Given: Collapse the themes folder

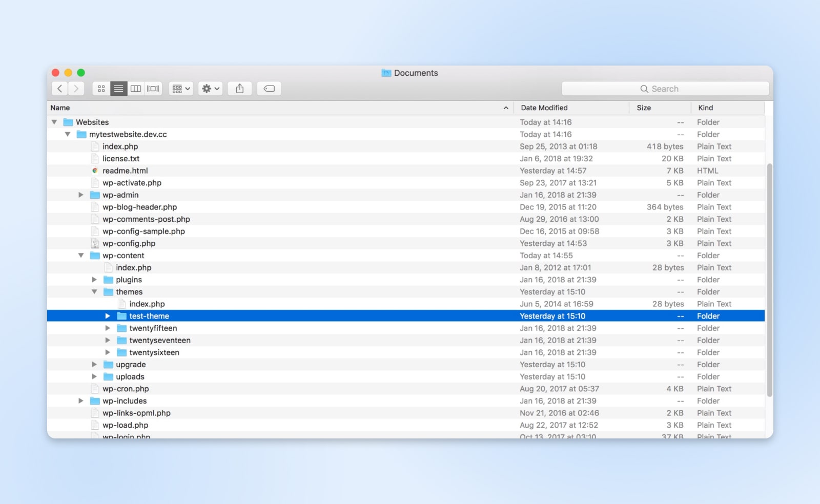Looking at the screenshot, I should [x=94, y=291].
